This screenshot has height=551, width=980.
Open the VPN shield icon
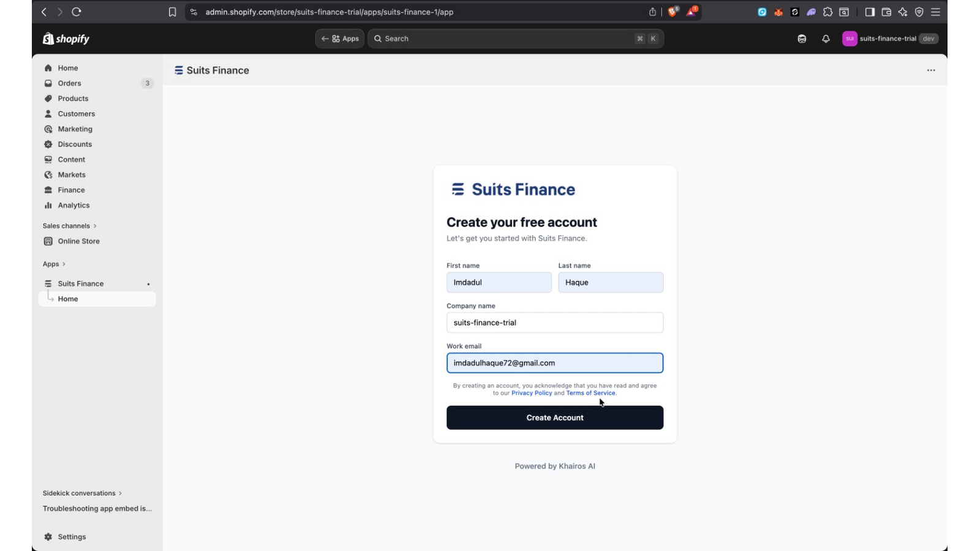pos(919,12)
